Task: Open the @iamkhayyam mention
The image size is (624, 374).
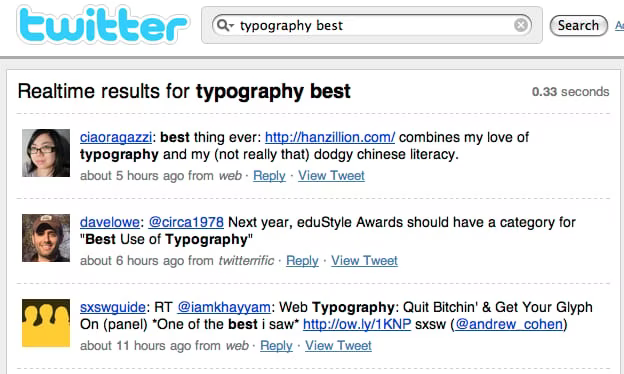Action: tap(224, 307)
